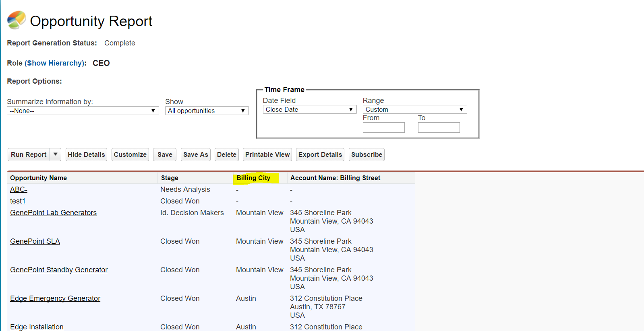Expand the Range dropdown set to Custom
Viewport: 644px width, 331px height.
tap(415, 109)
